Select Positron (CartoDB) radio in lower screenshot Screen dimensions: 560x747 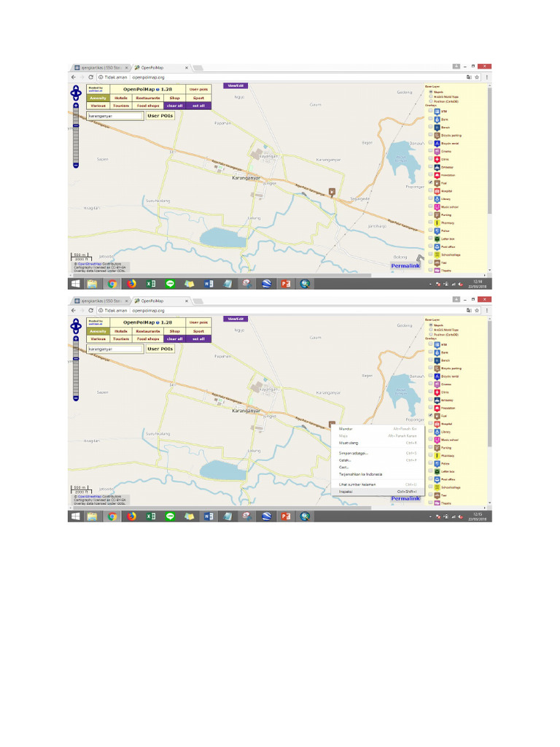point(431,334)
